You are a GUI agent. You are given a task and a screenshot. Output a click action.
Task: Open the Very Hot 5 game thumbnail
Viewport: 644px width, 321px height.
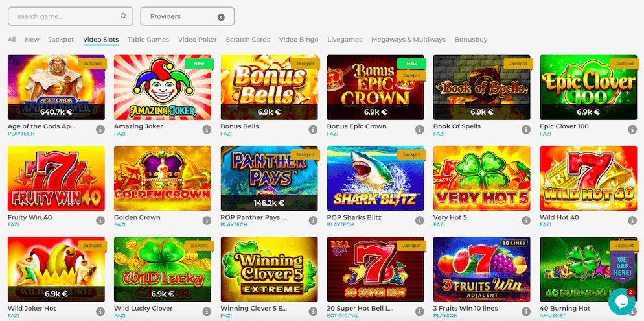click(481, 178)
